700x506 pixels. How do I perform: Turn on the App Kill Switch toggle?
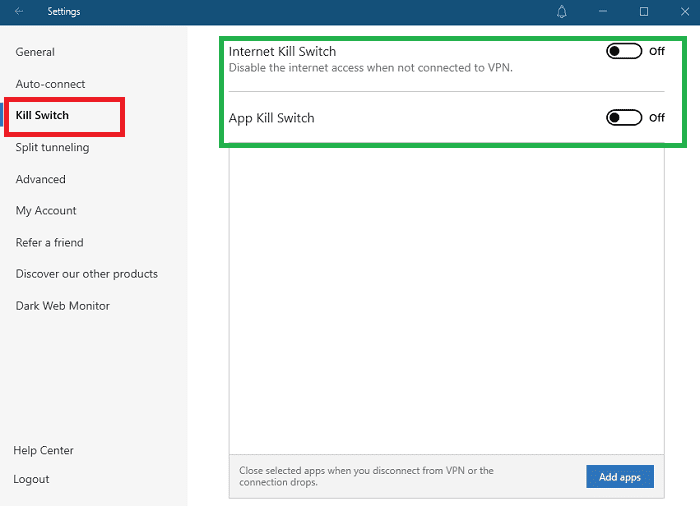(x=624, y=118)
